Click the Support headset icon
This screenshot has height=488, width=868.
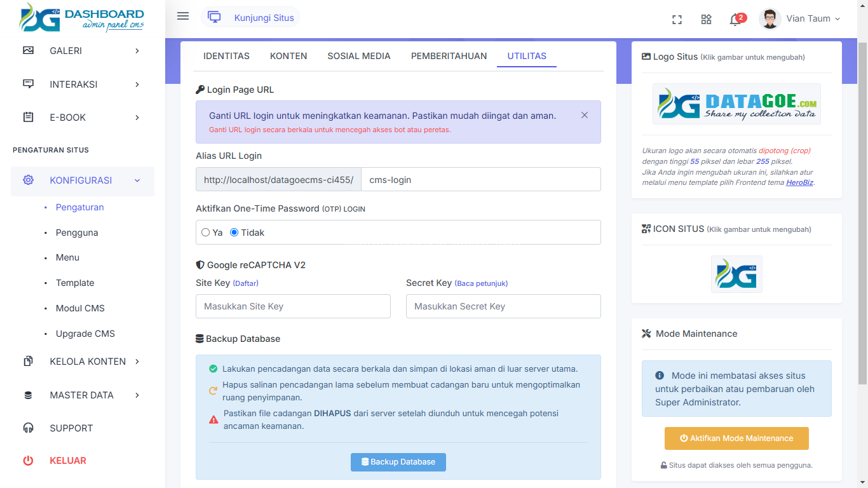coord(28,428)
